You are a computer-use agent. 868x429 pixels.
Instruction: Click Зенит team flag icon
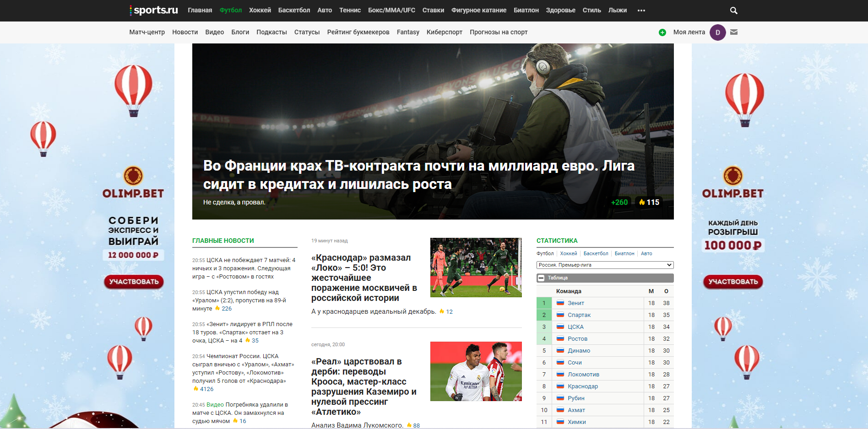point(560,303)
